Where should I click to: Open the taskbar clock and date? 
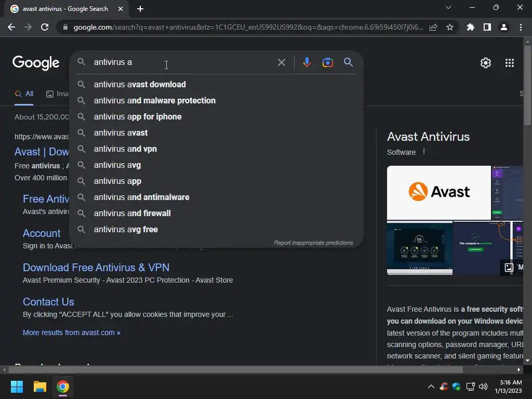(509, 387)
